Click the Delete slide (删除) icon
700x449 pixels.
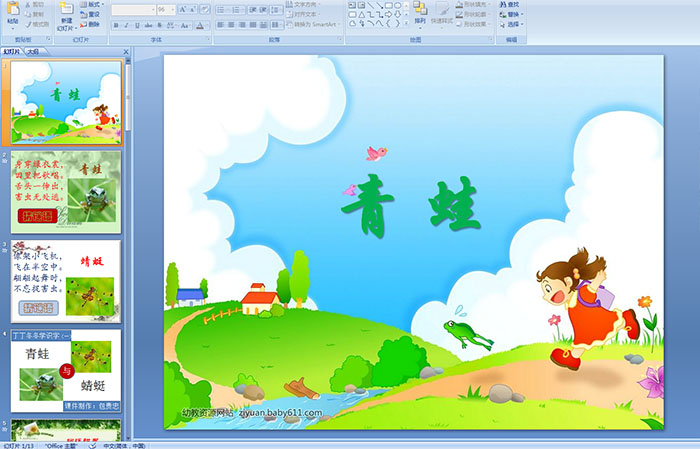click(90, 25)
